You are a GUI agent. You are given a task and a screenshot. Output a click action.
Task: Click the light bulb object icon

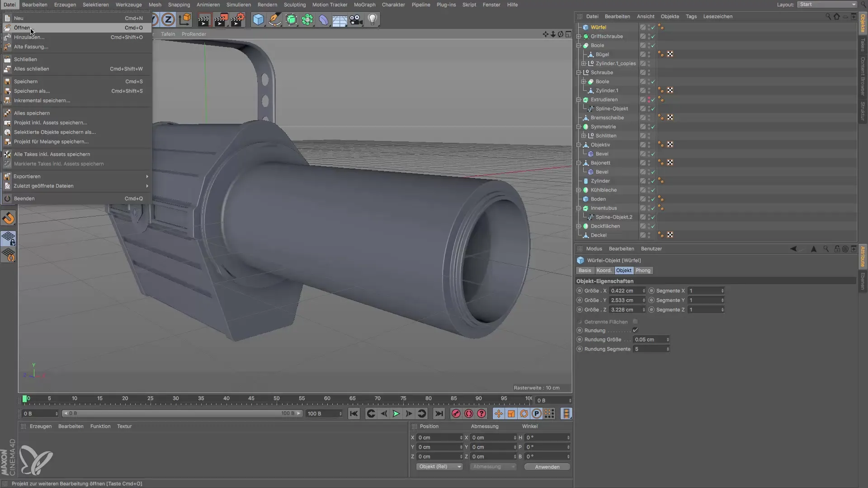(x=373, y=19)
